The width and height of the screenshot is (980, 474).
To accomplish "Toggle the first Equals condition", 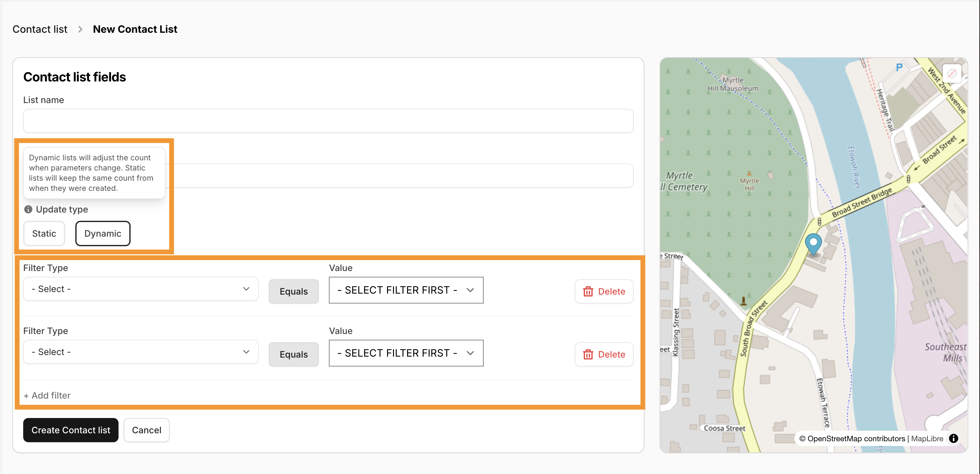I will pos(293,291).
